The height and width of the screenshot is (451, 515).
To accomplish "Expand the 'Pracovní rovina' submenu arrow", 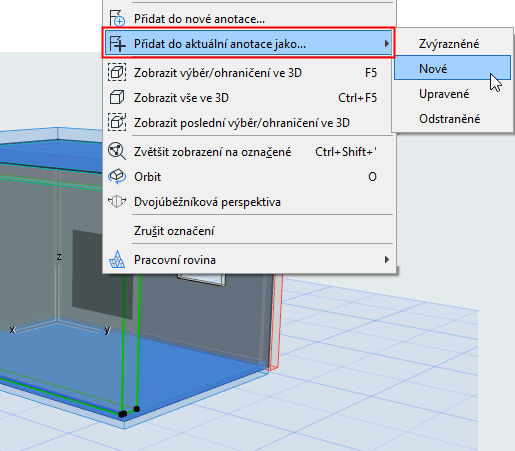I will [386, 259].
